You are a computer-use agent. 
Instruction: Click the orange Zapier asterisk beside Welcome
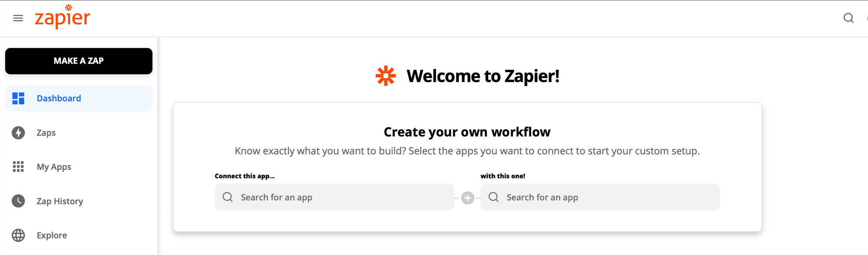tap(385, 76)
